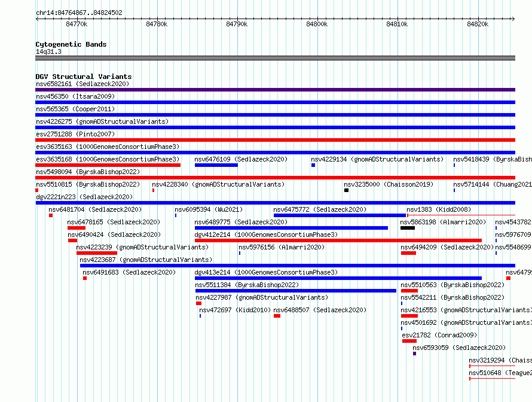Click nsv1383 (Kidd2008) label
This screenshot has height=402, width=532.
[439, 209]
